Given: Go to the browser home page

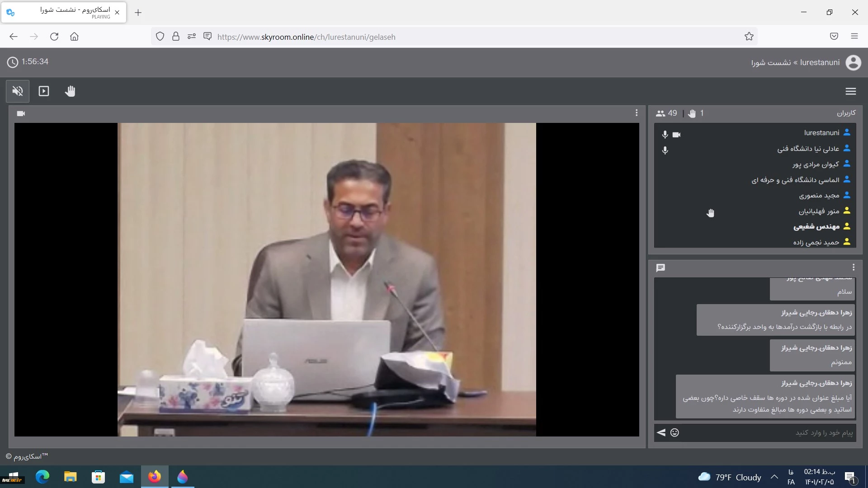Looking at the screenshot, I should coord(74,37).
